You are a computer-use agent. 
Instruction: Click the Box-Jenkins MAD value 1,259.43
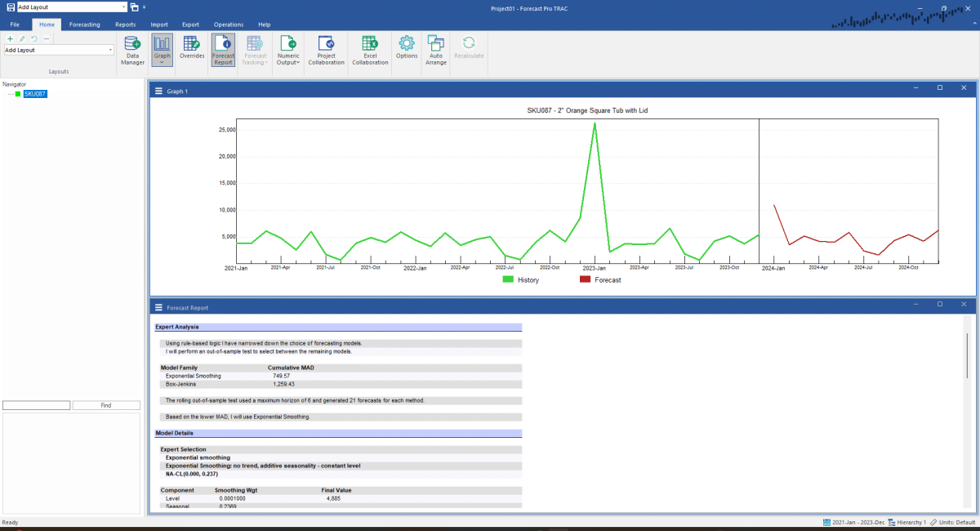click(283, 384)
